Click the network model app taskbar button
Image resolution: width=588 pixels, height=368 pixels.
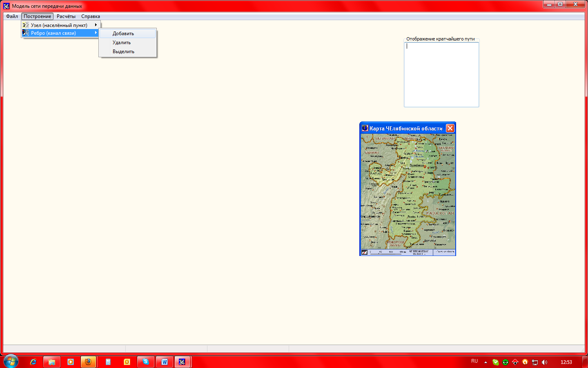click(183, 362)
